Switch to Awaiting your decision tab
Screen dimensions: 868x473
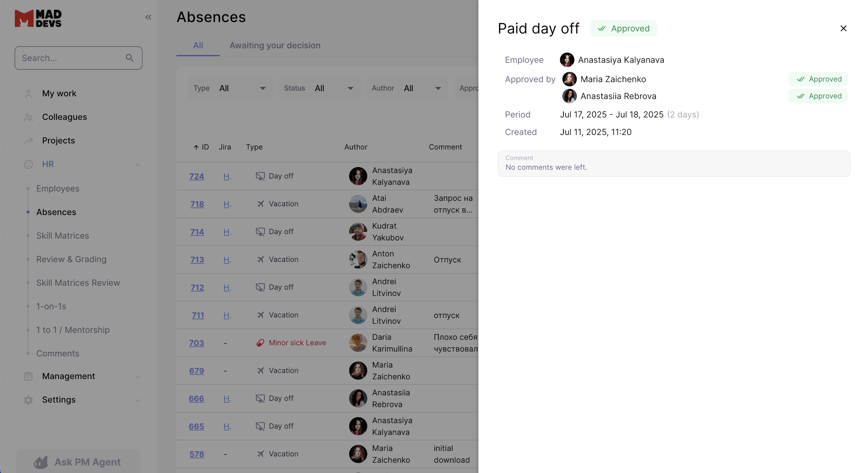click(275, 45)
